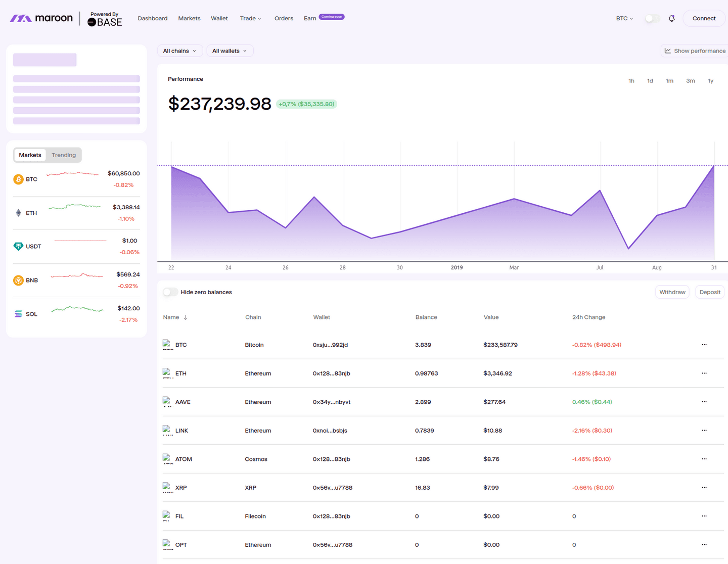Open the Markets nav item
Viewport: 728px width, 564px height.
(x=189, y=18)
